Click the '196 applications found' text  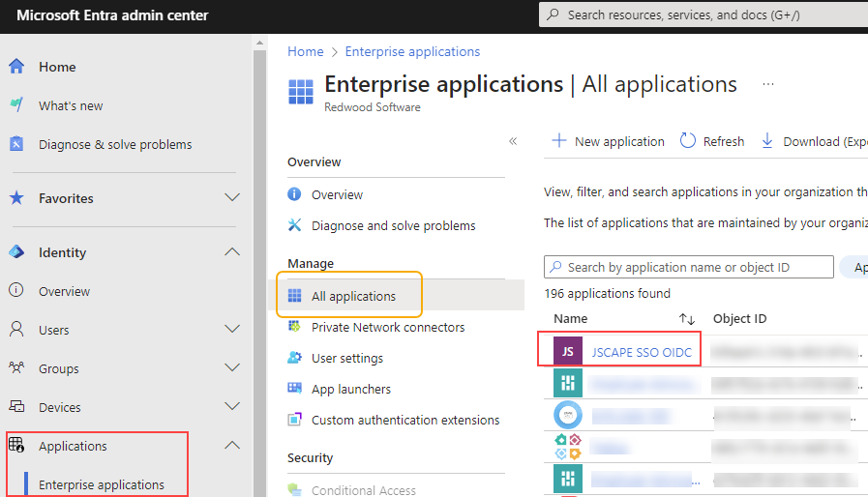[608, 293]
